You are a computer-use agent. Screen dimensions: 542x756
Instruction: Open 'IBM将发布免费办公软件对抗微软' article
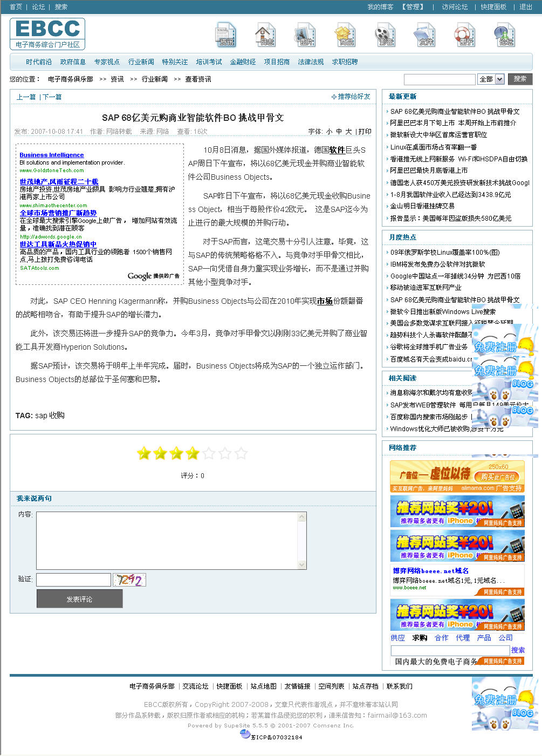click(x=438, y=264)
